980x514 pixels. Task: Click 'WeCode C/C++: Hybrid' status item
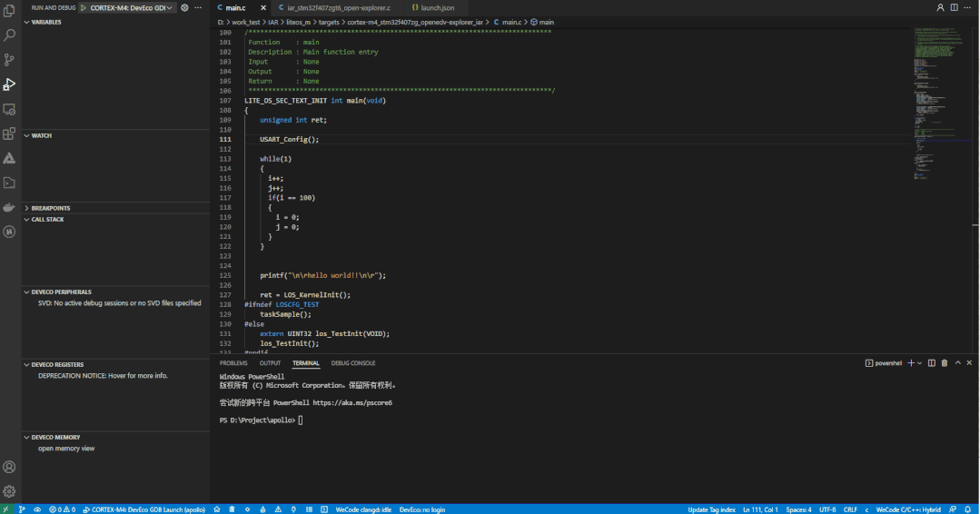click(907, 509)
